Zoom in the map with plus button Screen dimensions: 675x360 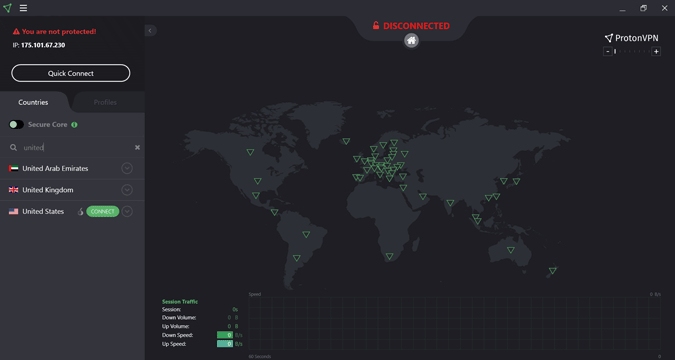pos(656,52)
